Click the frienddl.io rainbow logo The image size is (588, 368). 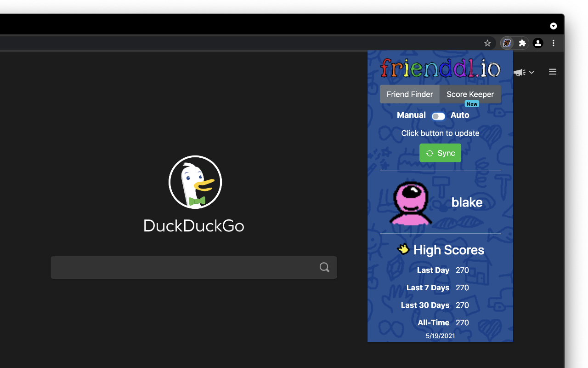pos(440,68)
